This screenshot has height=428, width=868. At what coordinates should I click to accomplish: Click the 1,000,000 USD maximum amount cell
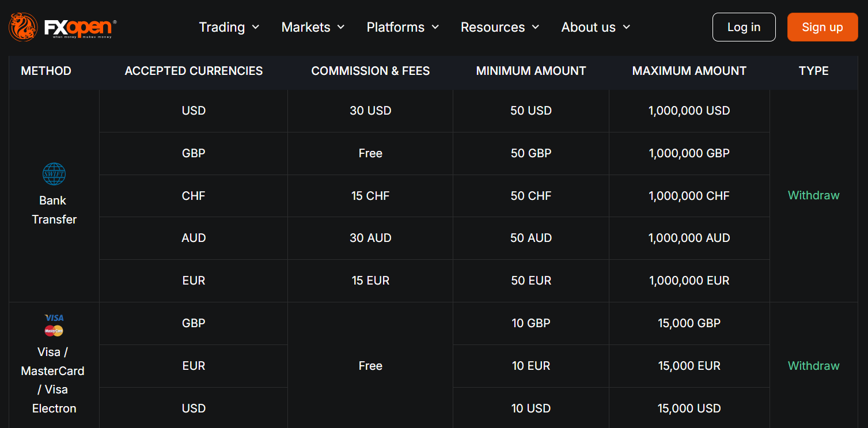pos(689,111)
